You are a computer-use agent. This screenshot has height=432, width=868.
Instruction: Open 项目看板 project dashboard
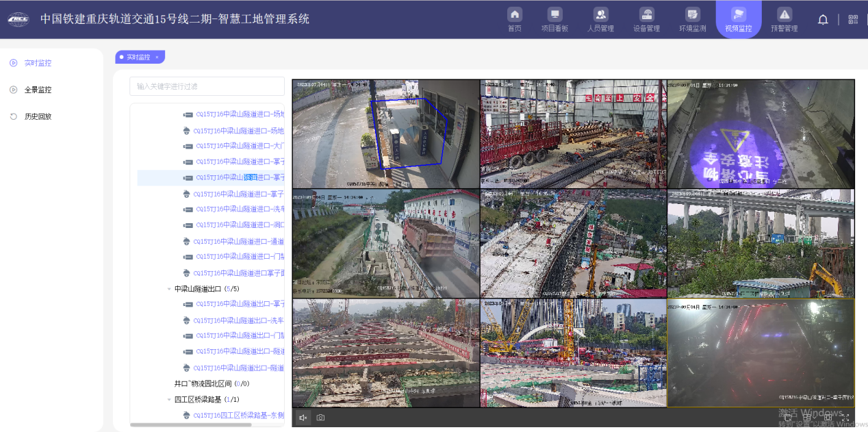pyautogui.click(x=554, y=19)
